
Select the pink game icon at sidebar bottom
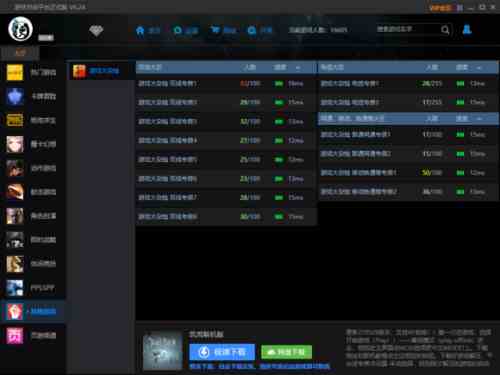(15, 335)
